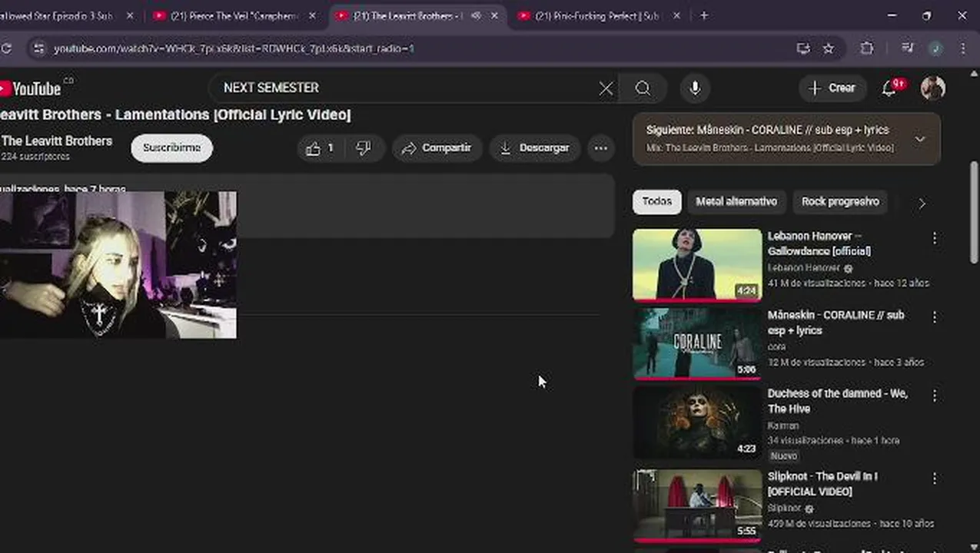Click the Crear button

(x=832, y=88)
